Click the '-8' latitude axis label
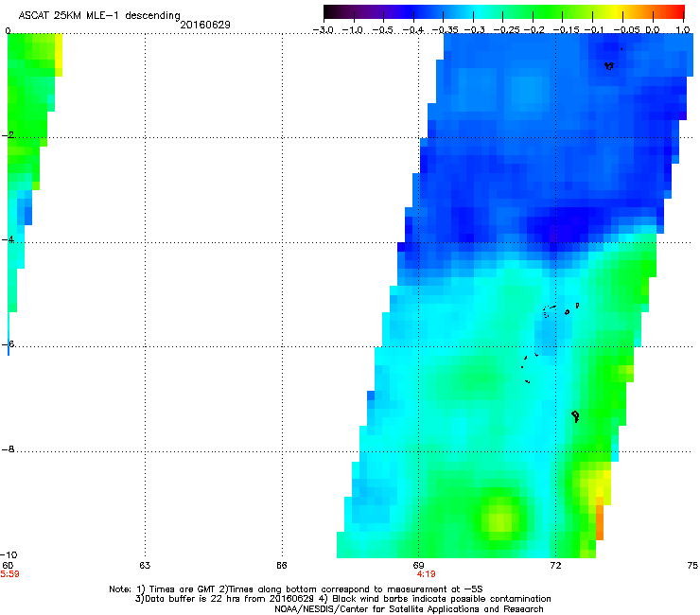The image size is (700, 615). pyautogui.click(x=8, y=449)
